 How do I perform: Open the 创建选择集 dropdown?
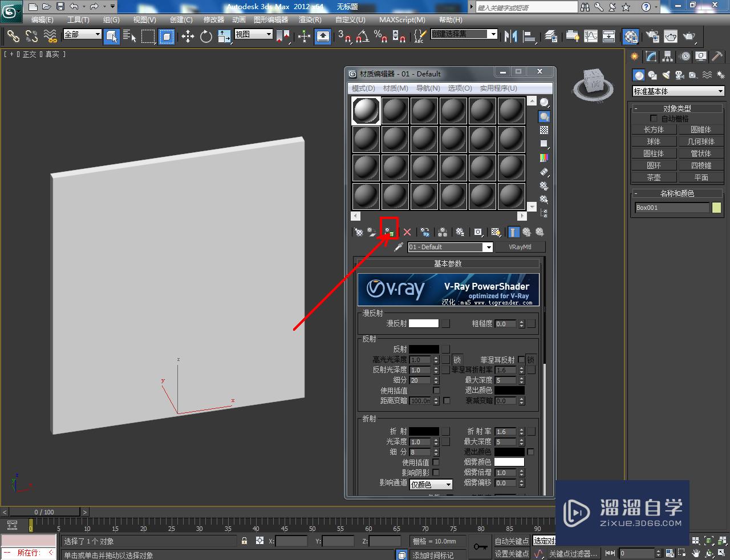(464, 34)
